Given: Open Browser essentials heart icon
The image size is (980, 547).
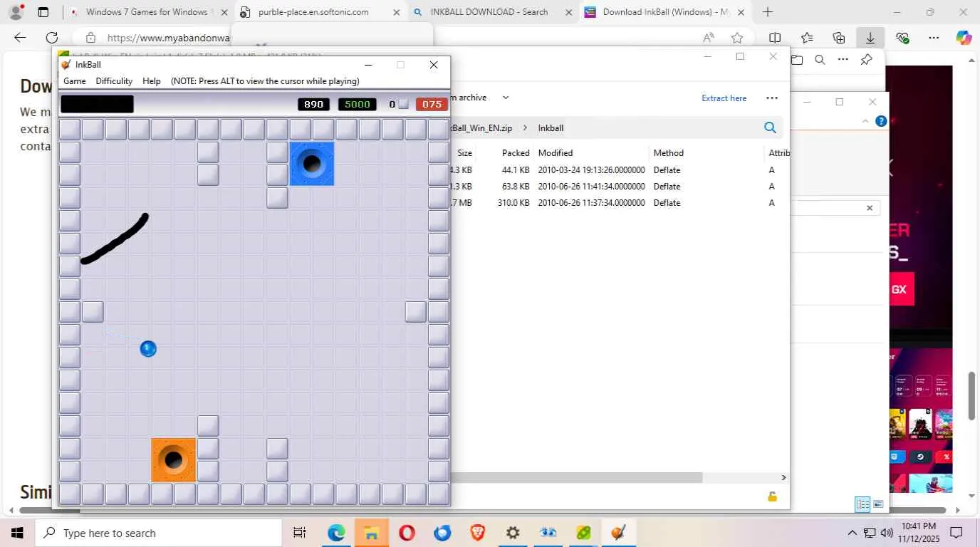Looking at the screenshot, I should [x=902, y=38].
